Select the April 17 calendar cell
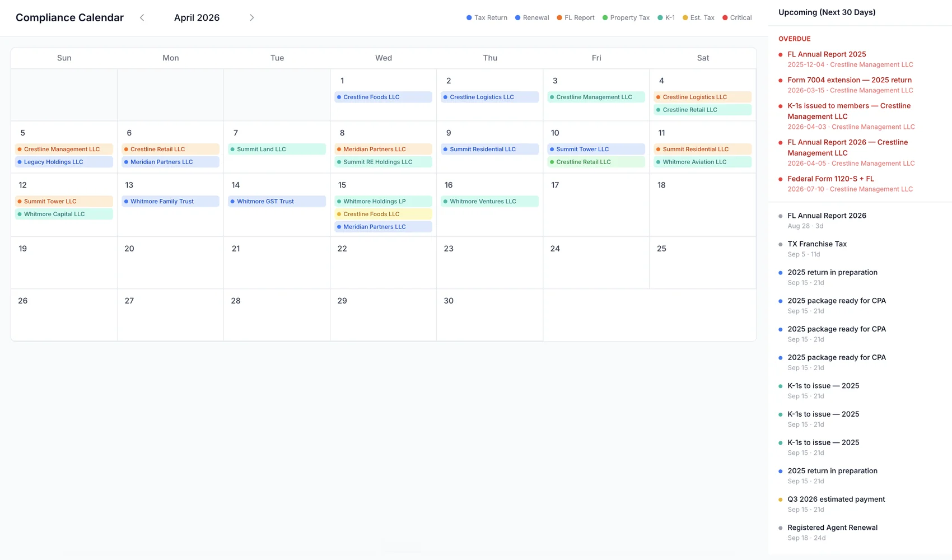952x560 pixels. [596, 205]
